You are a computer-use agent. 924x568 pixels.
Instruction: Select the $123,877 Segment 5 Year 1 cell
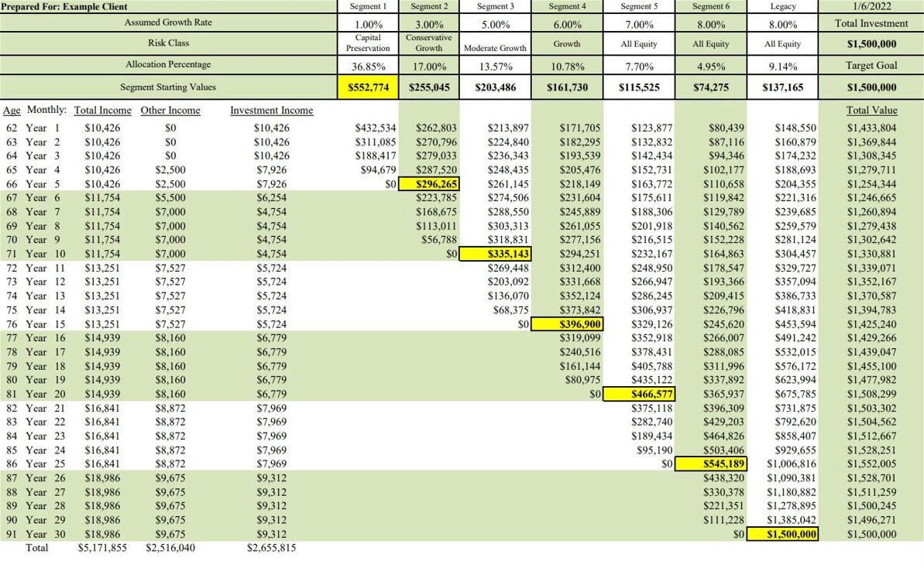(x=651, y=128)
